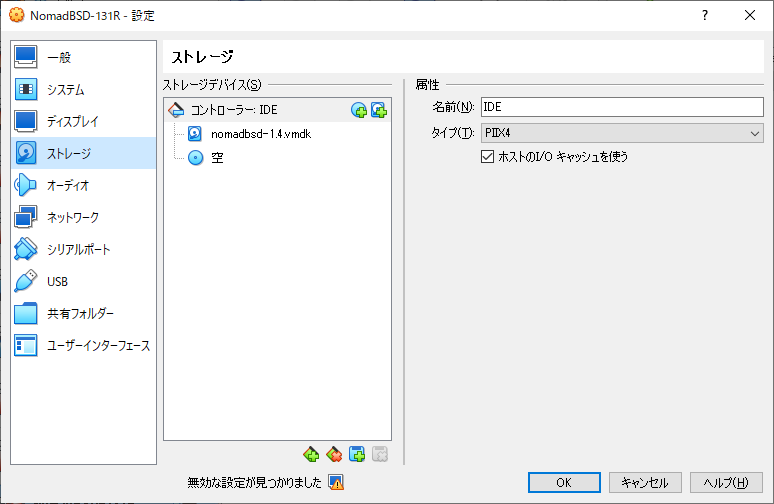The width and height of the screenshot is (774, 504).
Task: Toggle ホストのI/O キャッシュを使う checkbox
Action: pos(487,156)
